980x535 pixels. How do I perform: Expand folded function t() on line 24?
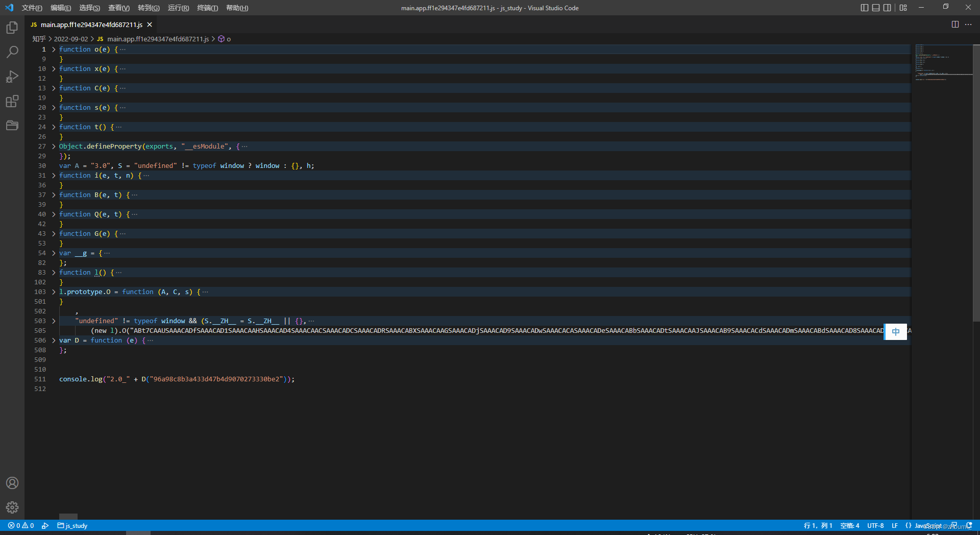(54, 127)
